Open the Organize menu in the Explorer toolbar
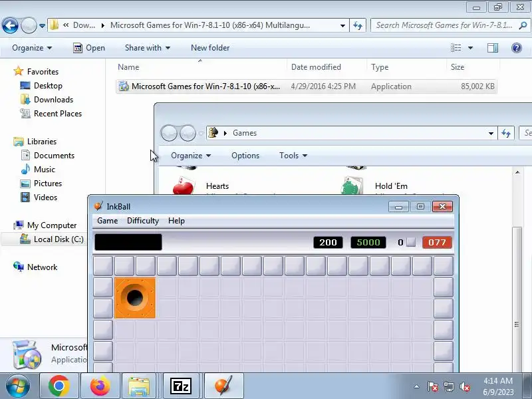Viewport: 532px width, 399px height. click(x=32, y=48)
